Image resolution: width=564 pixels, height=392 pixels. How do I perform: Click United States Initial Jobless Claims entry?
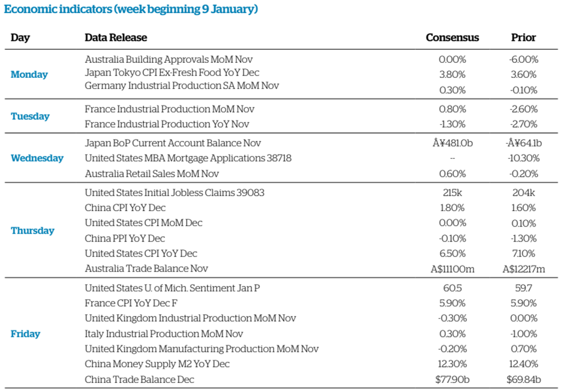click(x=175, y=193)
